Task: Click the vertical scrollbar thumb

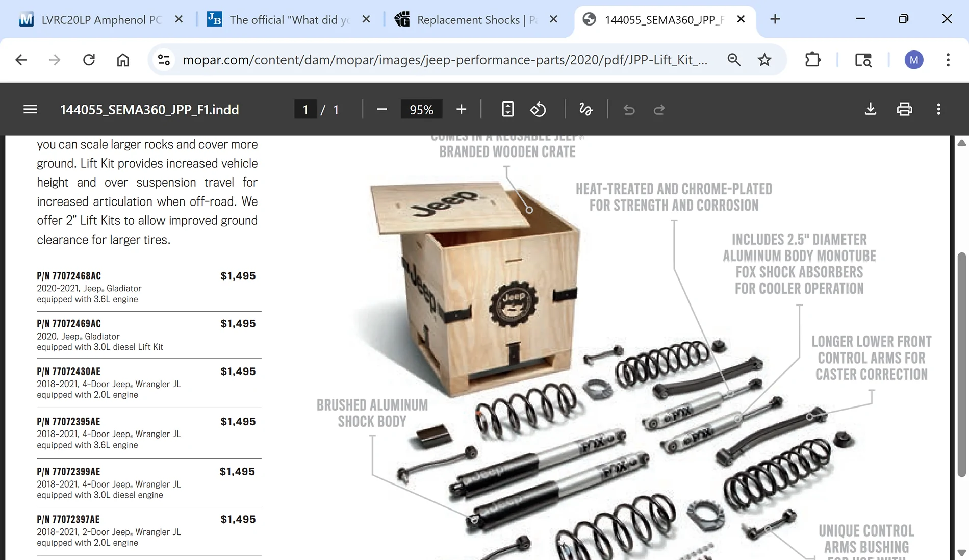Action: pyautogui.click(x=961, y=365)
